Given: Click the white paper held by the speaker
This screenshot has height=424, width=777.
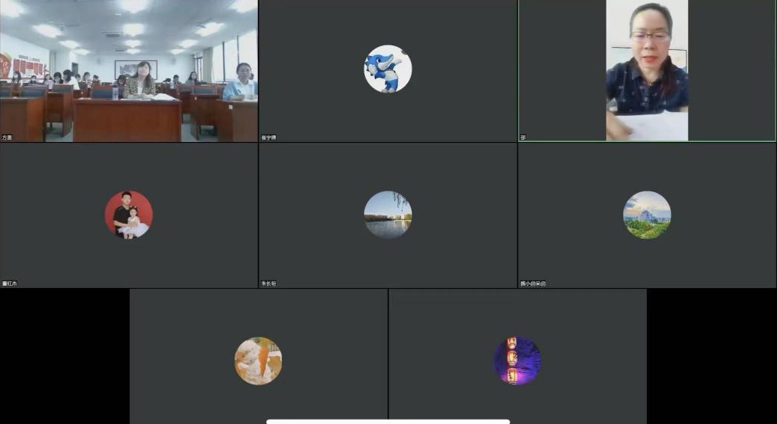Looking at the screenshot, I should click(x=655, y=126).
